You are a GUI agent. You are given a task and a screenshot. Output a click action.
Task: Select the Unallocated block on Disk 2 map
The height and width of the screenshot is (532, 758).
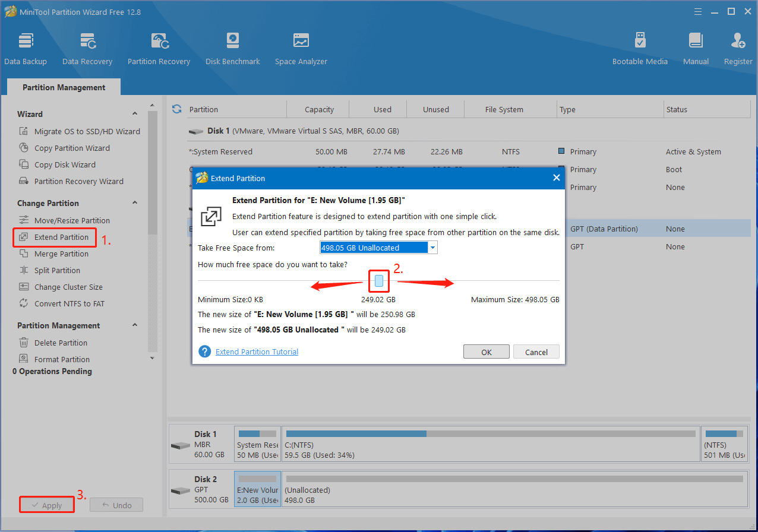514,489
